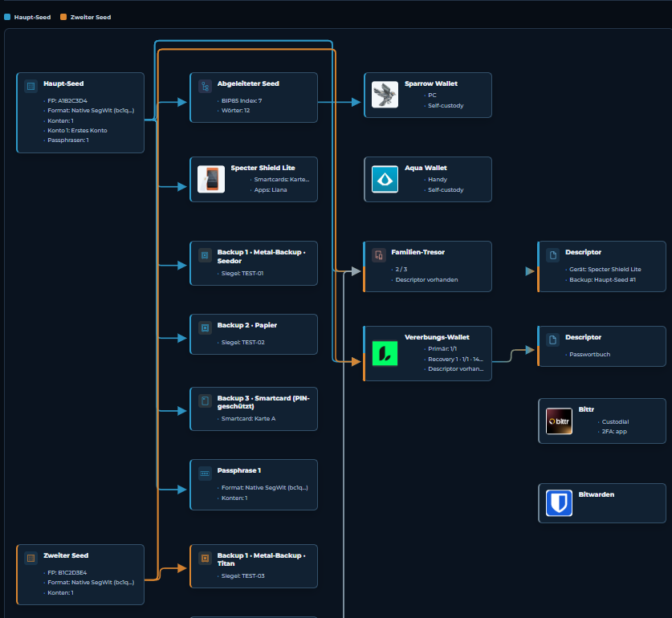Click the Descriptor Specter Shield Lite node icon
Image resolution: width=672 pixels, height=618 pixels.
click(x=553, y=255)
